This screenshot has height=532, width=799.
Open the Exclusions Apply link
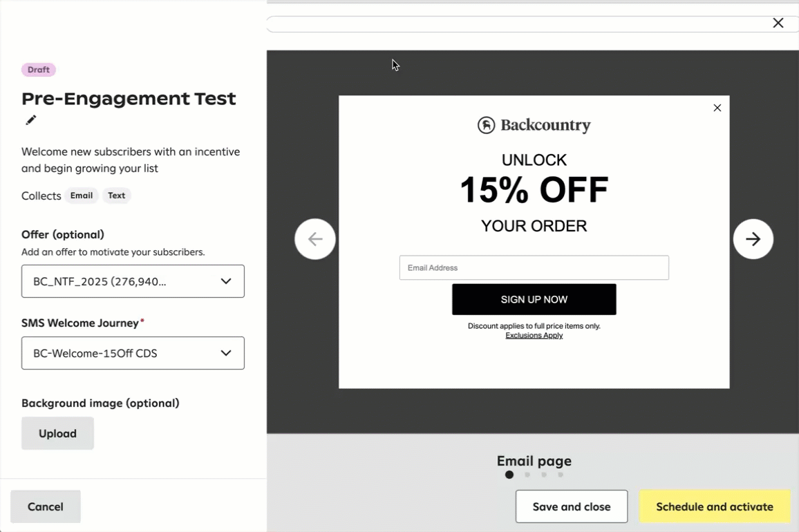pos(534,336)
